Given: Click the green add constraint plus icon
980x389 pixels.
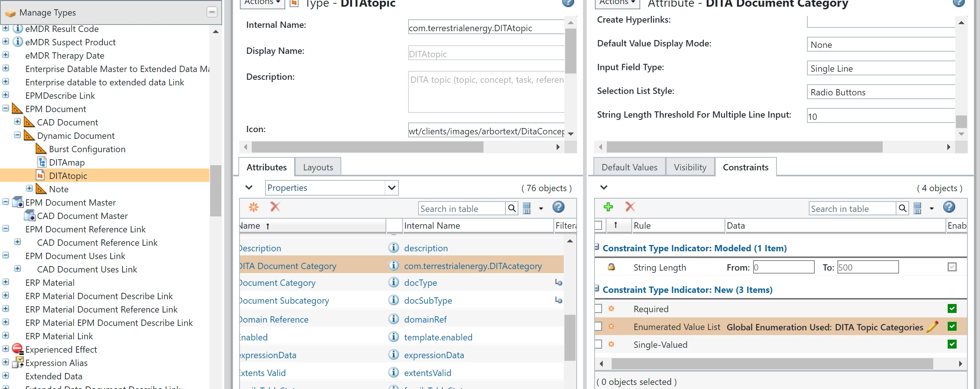Looking at the screenshot, I should pyautogui.click(x=608, y=207).
